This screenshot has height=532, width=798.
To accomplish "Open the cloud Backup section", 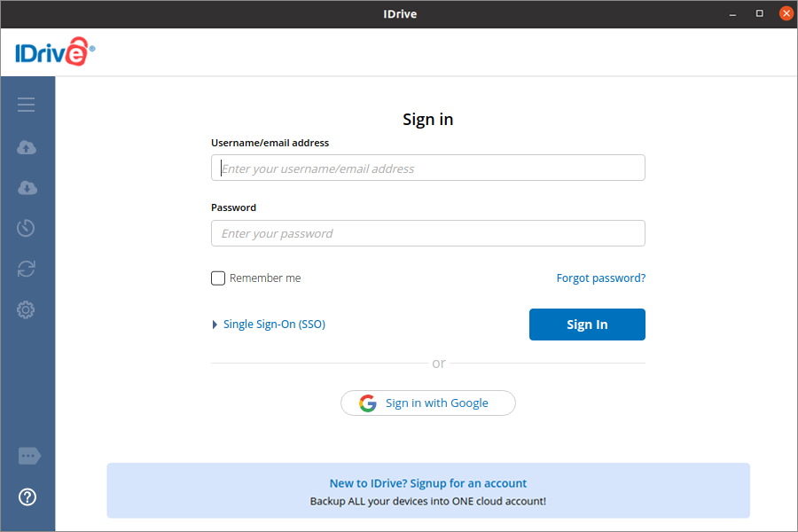I will click(27, 147).
